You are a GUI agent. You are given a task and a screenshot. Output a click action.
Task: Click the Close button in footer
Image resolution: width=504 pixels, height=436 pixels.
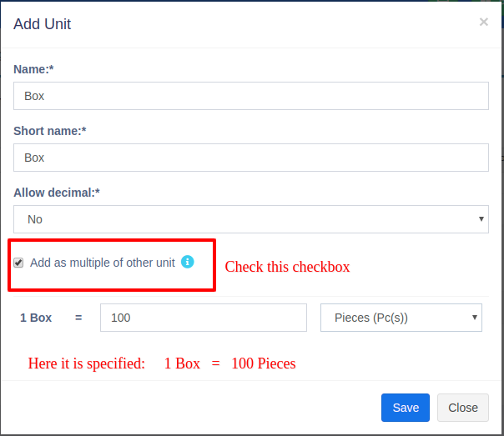462,408
